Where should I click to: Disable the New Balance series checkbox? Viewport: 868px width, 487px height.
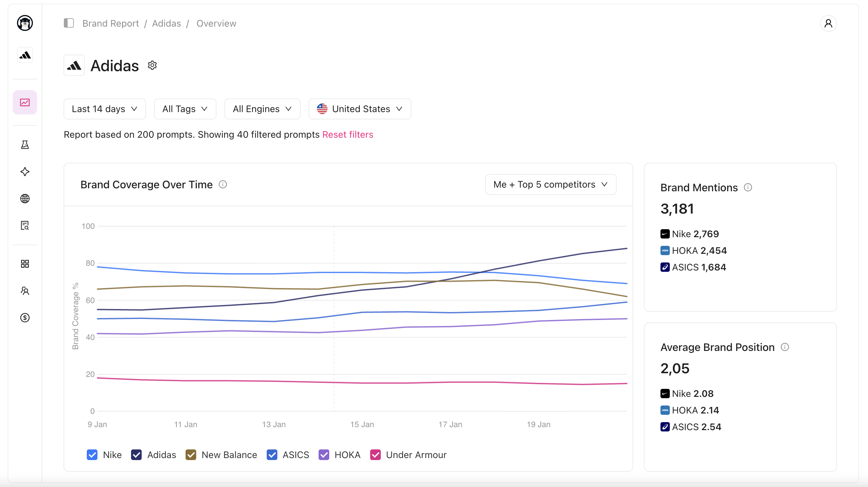coord(191,455)
